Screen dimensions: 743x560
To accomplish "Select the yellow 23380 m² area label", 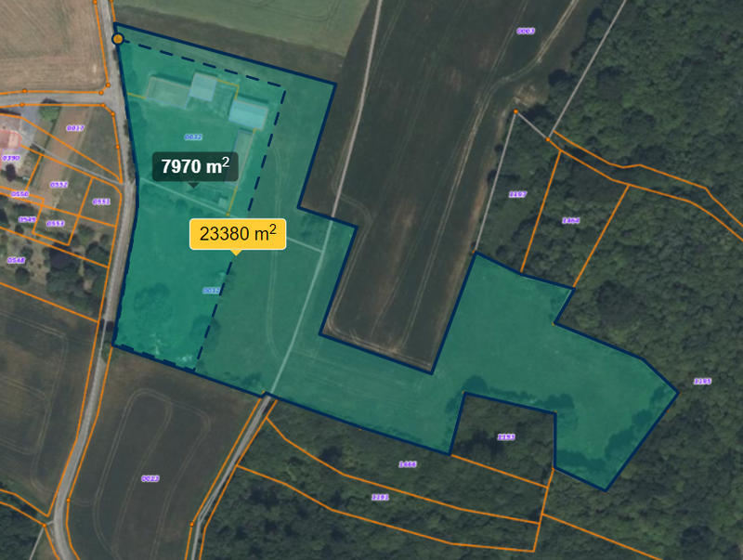I will pos(238,234).
